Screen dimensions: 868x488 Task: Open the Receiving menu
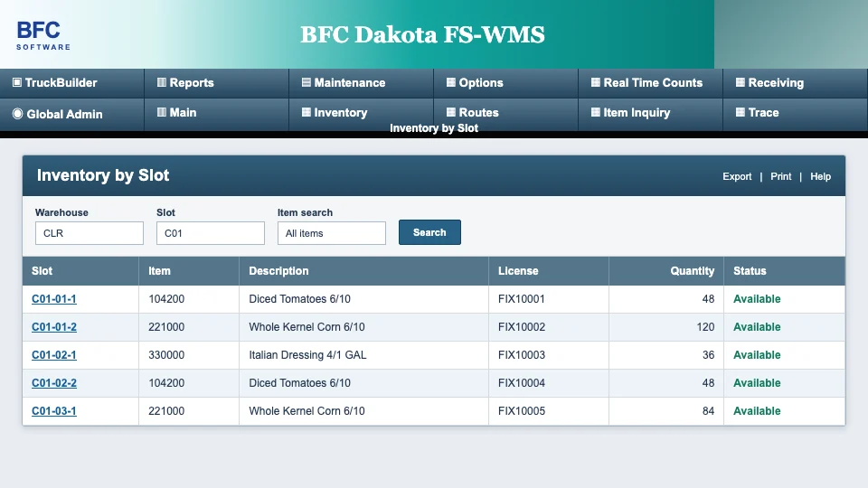796,83
